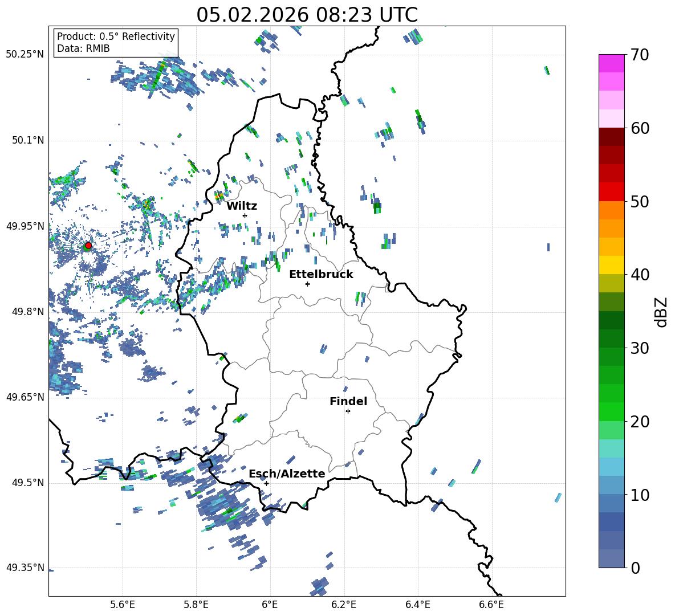Click the 49.95°N latitude label
The height and width of the screenshot is (616, 675).
[x=25, y=226]
